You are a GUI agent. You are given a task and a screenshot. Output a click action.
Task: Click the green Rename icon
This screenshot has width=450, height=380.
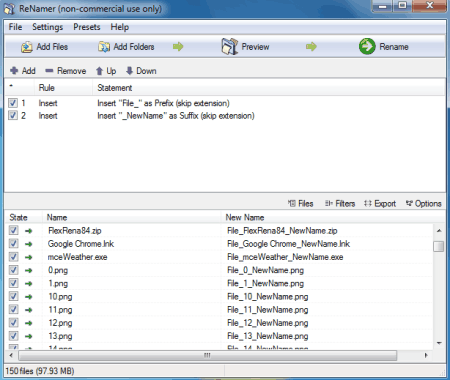(x=367, y=46)
